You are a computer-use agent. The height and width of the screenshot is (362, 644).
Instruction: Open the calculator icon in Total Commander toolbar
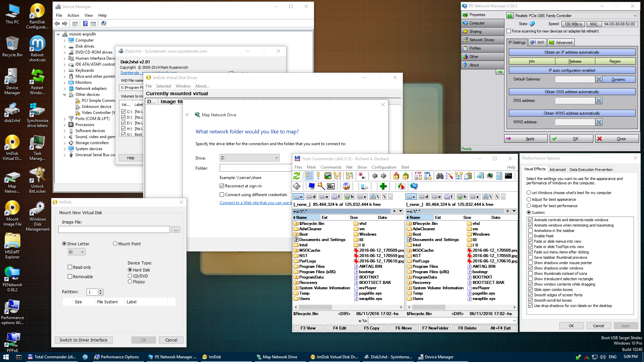(499, 176)
